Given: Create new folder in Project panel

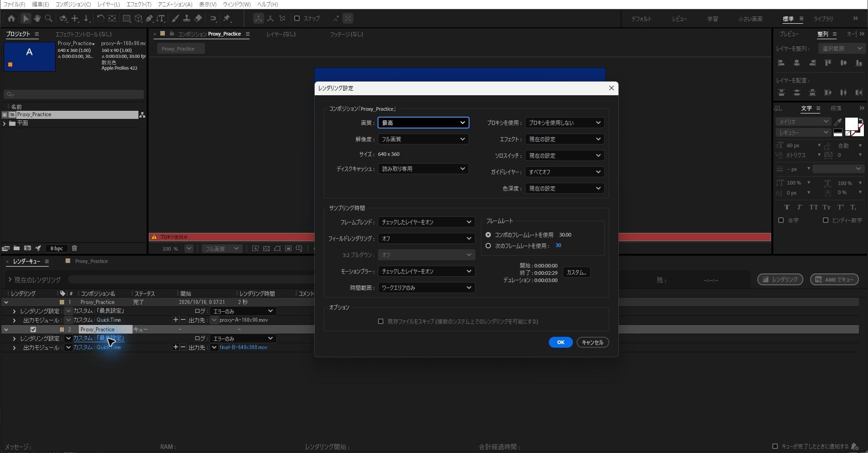Looking at the screenshot, I should pyautogui.click(x=16, y=248).
